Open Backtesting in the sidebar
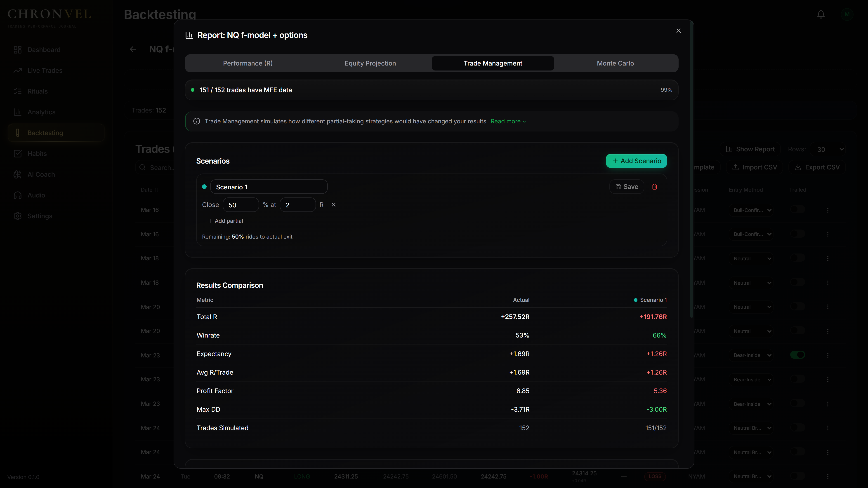868x488 pixels. [x=56, y=133]
